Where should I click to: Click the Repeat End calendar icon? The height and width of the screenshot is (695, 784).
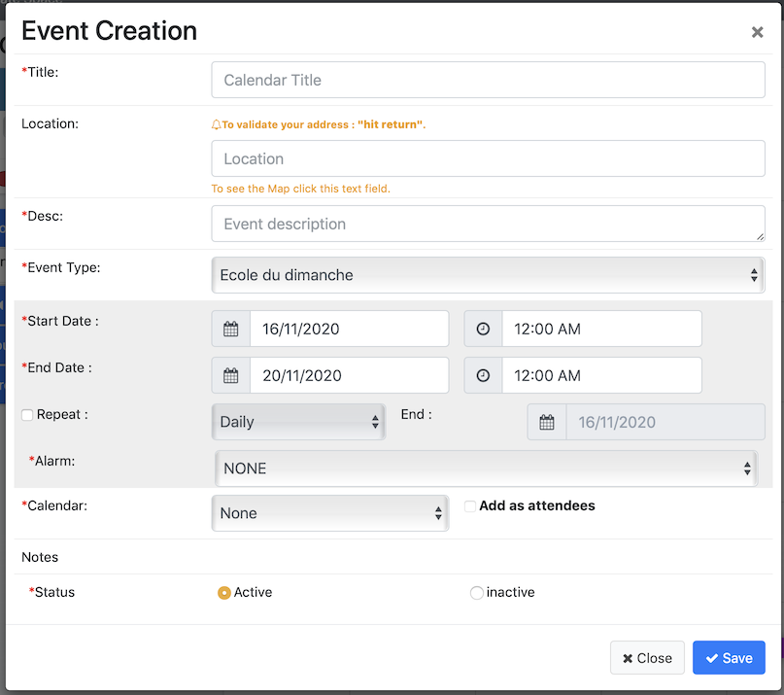tap(547, 422)
